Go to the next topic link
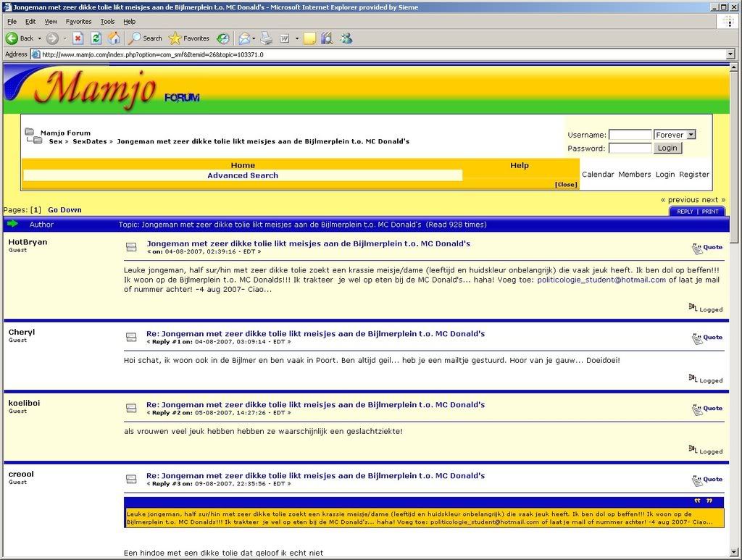The image size is (742, 560). 710,200
